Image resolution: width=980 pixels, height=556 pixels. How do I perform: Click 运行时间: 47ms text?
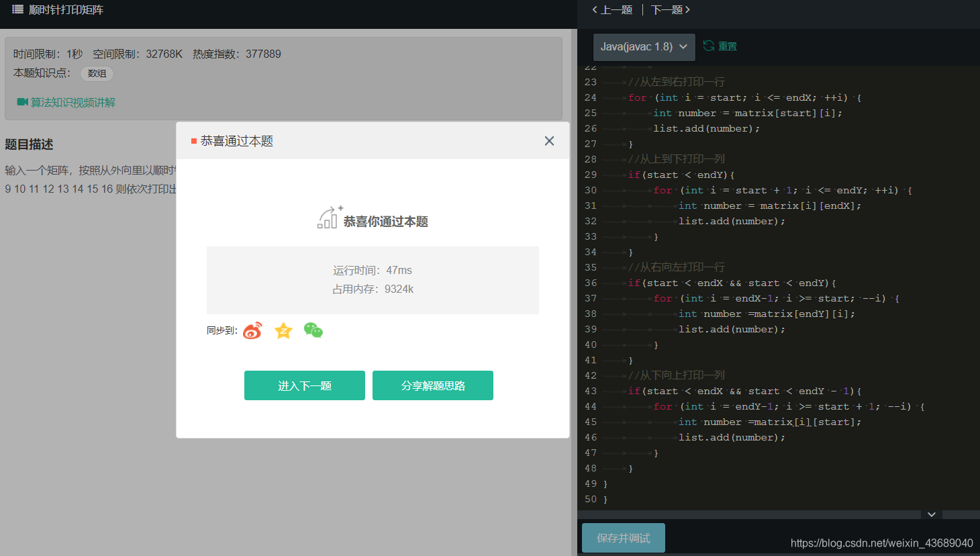373,270
